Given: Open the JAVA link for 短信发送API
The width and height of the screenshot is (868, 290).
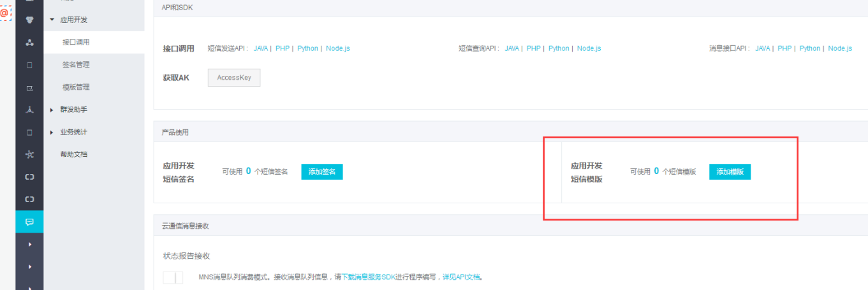Looking at the screenshot, I should [261, 48].
